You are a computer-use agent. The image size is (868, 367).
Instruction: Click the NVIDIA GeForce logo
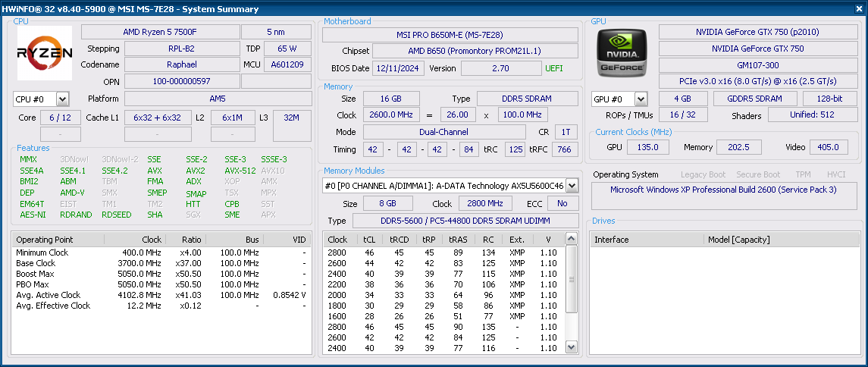click(622, 53)
